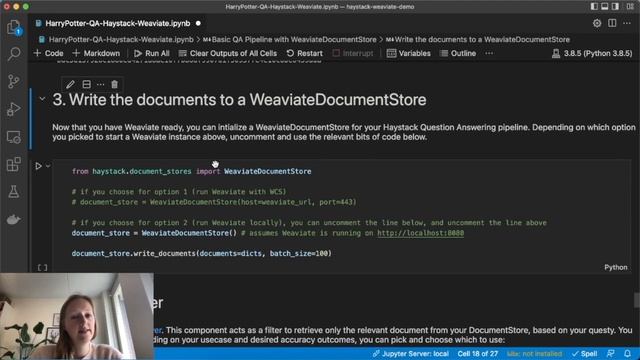Add a new Code cell

49,53
